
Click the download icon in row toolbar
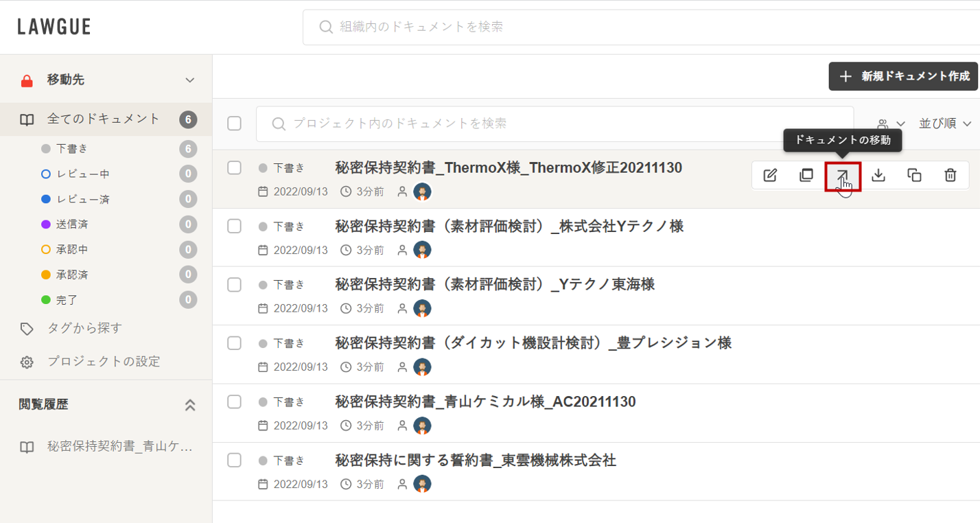(x=878, y=175)
